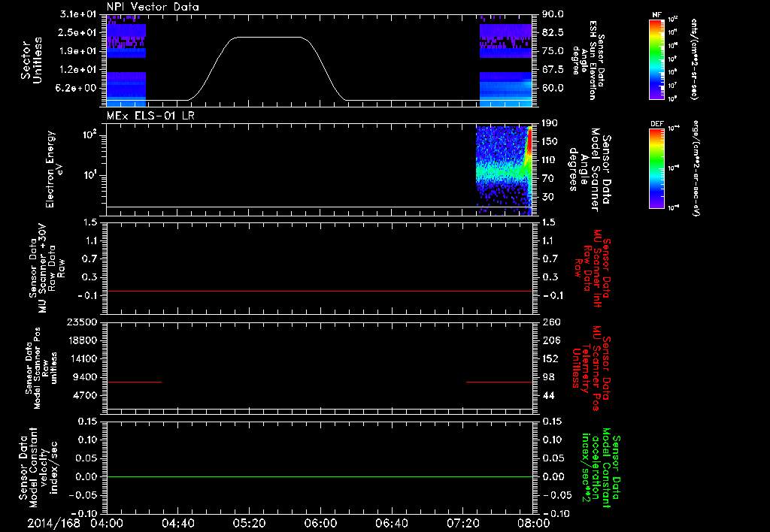Click the NPI spectrogram block near 04:00
This screenshot has height=532, width=770.
pyautogui.click(x=126, y=61)
